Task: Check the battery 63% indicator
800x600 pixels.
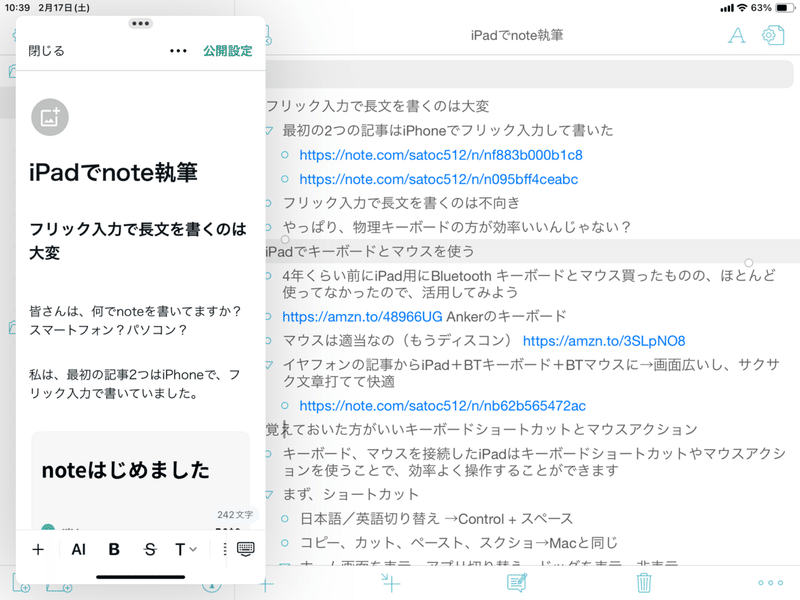Action: [772, 8]
